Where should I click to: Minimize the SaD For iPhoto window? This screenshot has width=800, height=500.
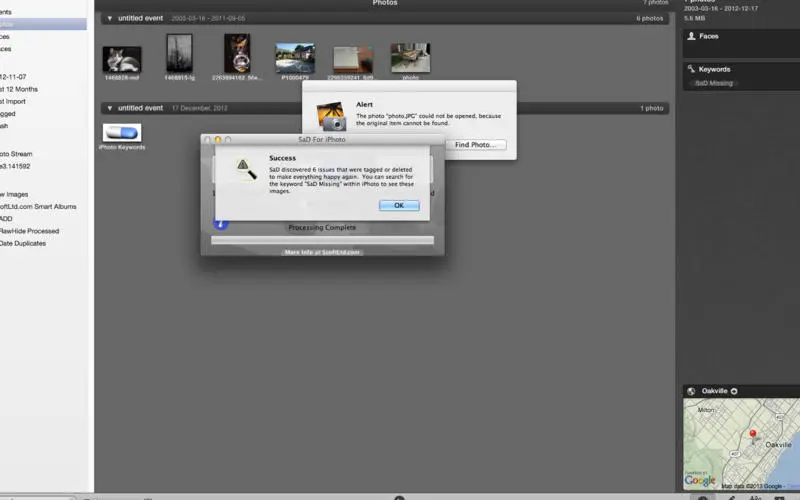click(218, 139)
